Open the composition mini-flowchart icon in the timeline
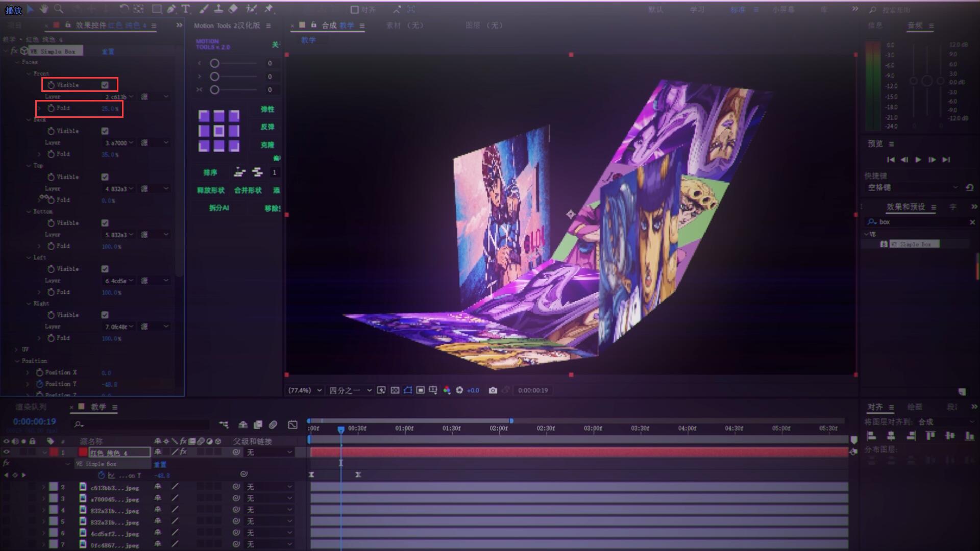The width and height of the screenshot is (980, 551). [224, 424]
